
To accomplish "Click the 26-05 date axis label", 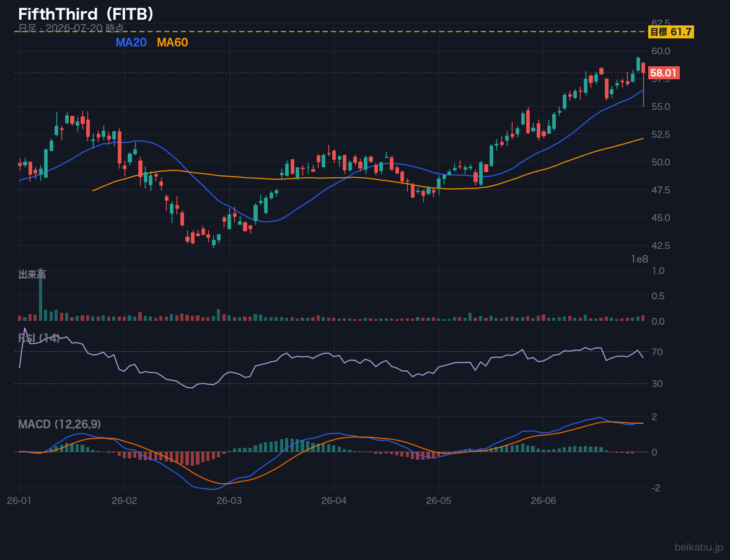I will [439, 501].
